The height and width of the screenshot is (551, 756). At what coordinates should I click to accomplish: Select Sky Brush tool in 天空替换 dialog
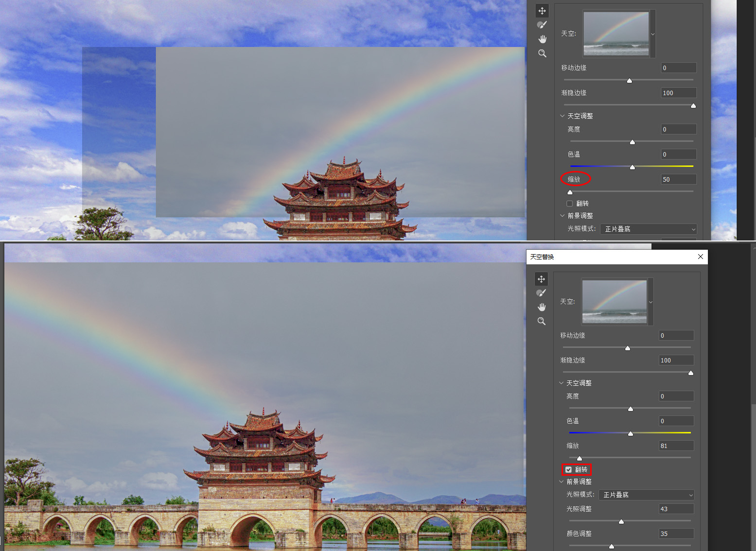point(541,293)
